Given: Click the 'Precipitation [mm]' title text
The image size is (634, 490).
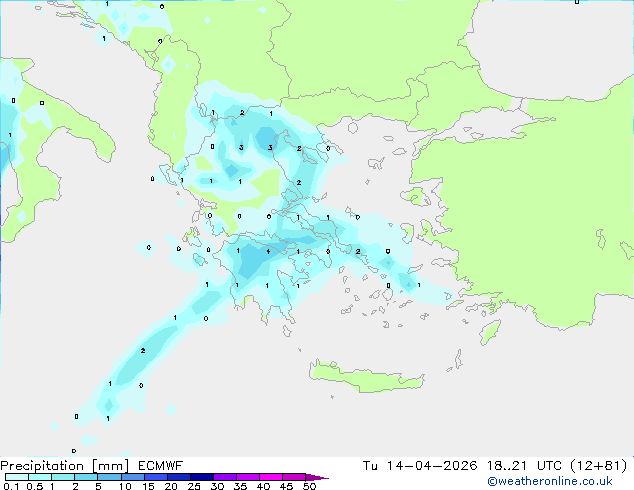Looking at the screenshot, I should click(65, 466).
